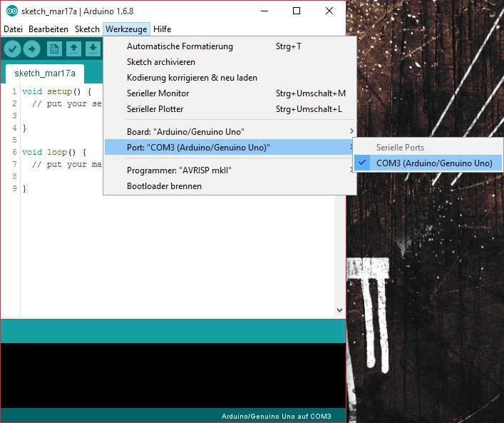Click inside the black console output area
This screenshot has height=423, width=504.
point(173,375)
